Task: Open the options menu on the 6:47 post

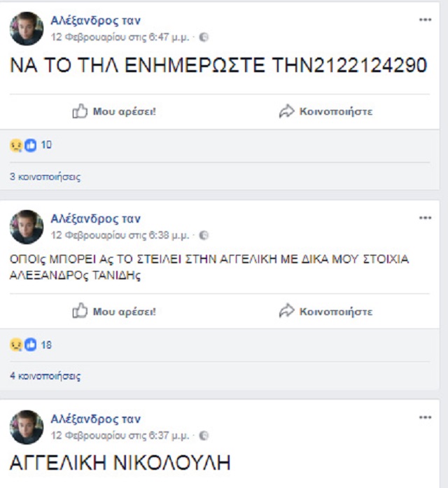Action: (x=425, y=20)
